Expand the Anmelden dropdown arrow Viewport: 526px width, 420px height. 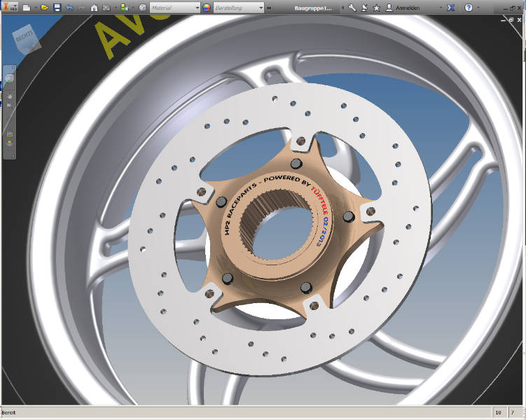[441, 8]
